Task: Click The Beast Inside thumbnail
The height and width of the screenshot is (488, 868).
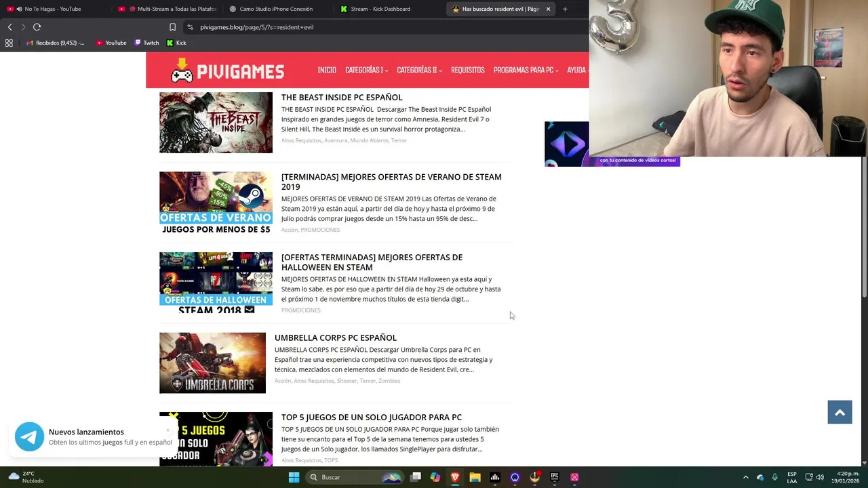Action: coord(216,123)
